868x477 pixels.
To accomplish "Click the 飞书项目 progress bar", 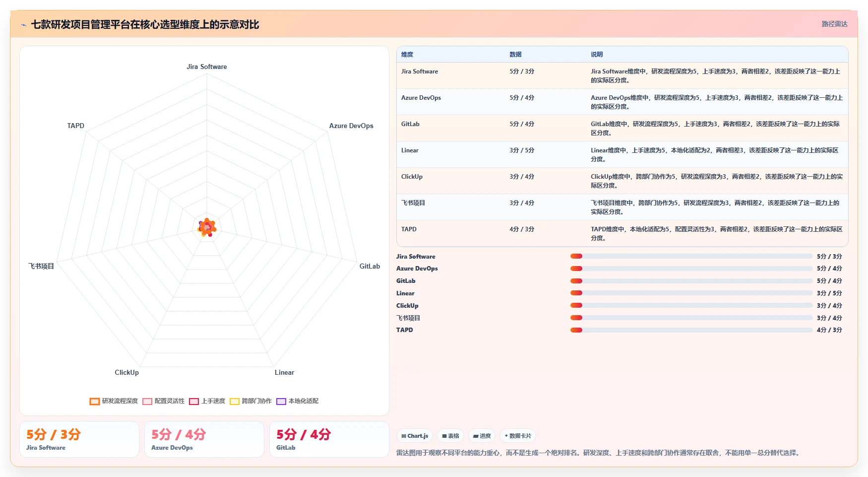I will click(691, 318).
